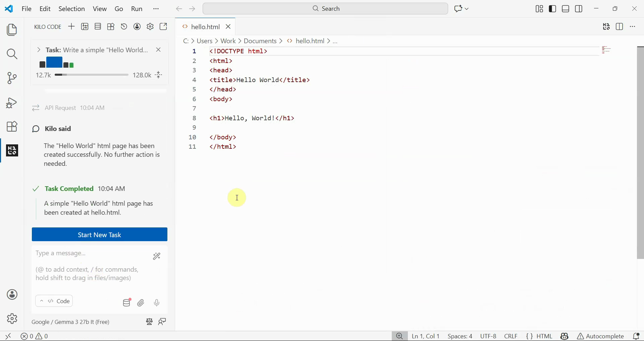The height and width of the screenshot is (341, 644).
Task: Open the Run and Debug view
Action: click(12, 103)
